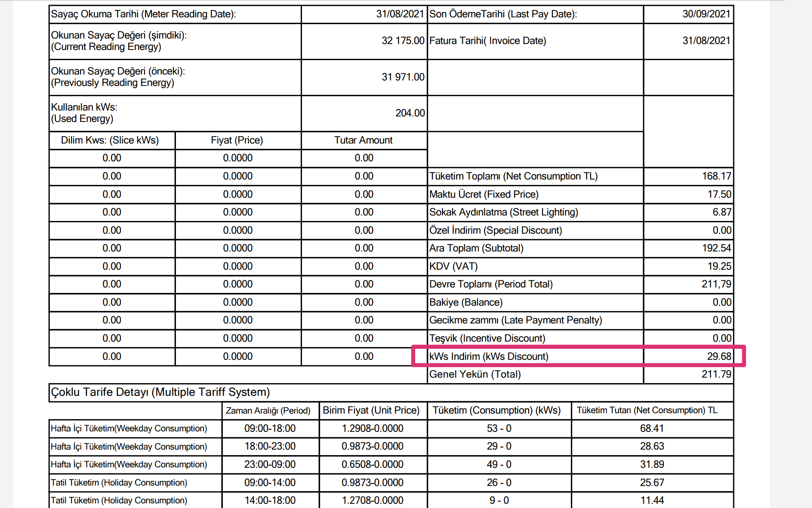The width and height of the screenshot is (812, 508).
Task: Click the Birim Fiyat (Unit Price) header
Action: 371,410
